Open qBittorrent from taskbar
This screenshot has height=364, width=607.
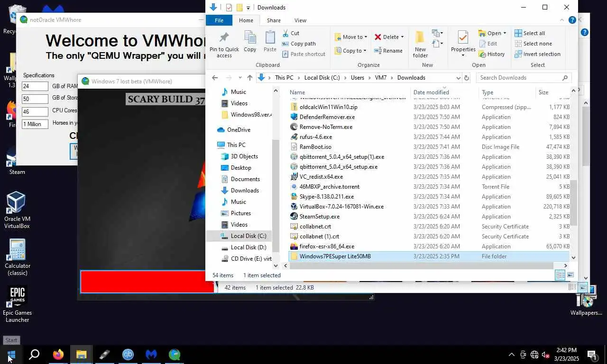[128, 355]
